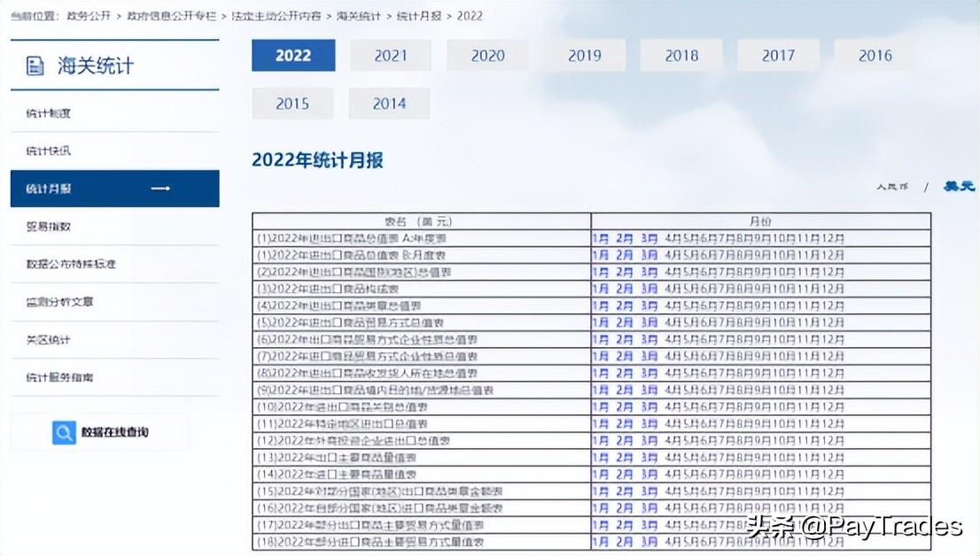Switch to the 2021 year tab
The image size is (980, 556).
(390, 55)
